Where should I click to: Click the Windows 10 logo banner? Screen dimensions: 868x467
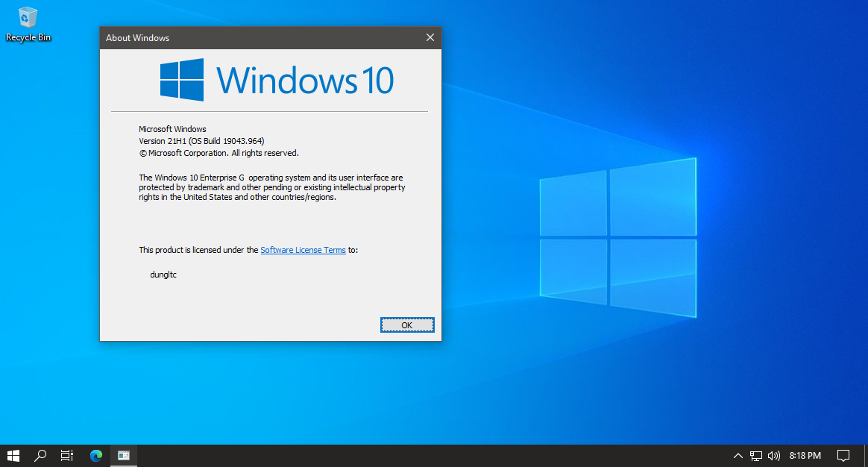(x=277, y=80)
